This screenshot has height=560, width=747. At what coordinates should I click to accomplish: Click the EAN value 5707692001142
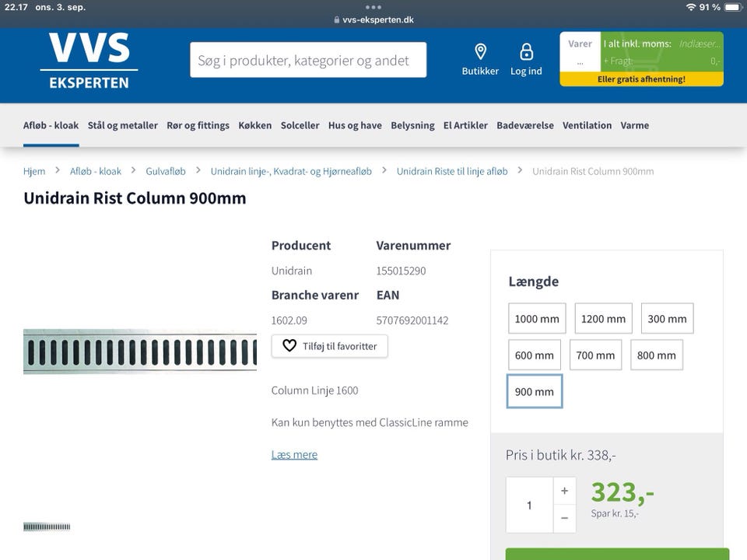pyautogui.click(x=412, y=320)
